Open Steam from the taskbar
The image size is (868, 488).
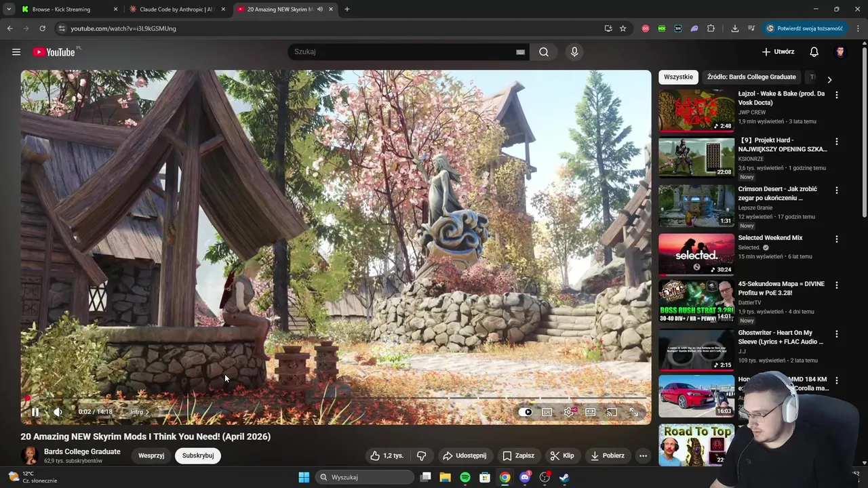[564, 477]
